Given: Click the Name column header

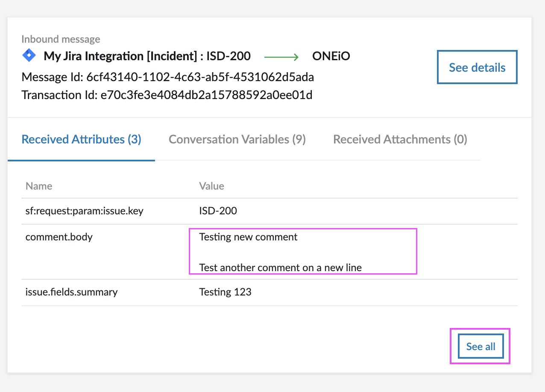Looking at the screenshot, I should pos(39,186).
